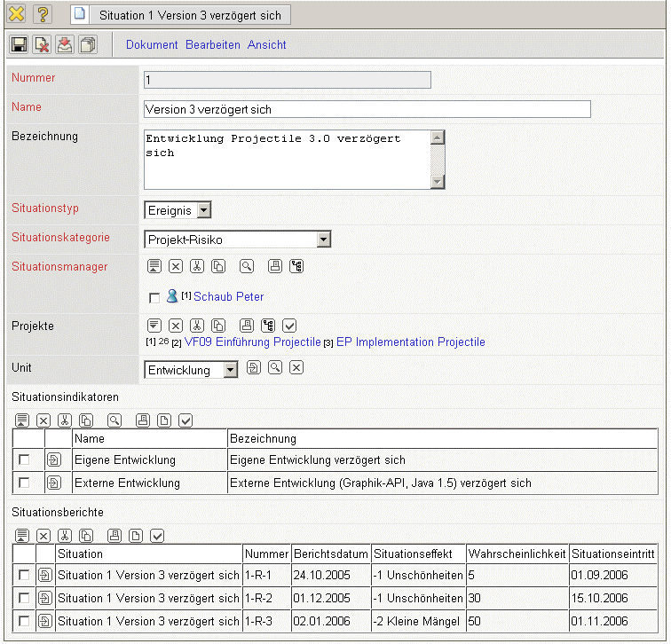
Task: Check the Externe Entwicklung row checkbox
Action: coord(24,483)
